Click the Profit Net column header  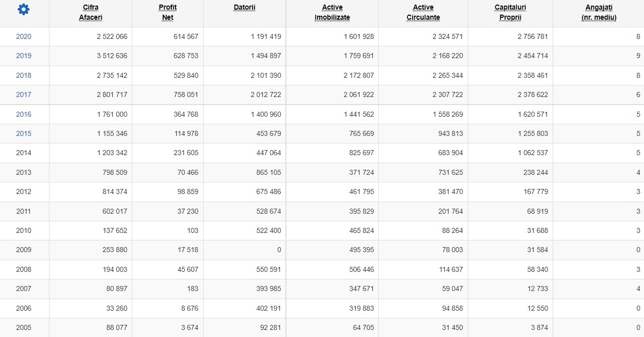pos(168,13)
